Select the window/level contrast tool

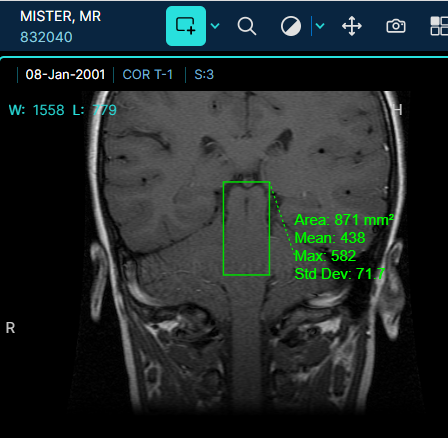click(291, 26)
